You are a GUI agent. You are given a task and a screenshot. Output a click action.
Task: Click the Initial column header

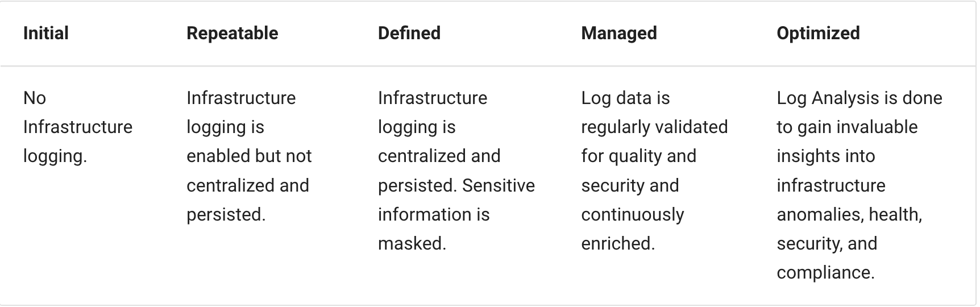coord(46,33)
